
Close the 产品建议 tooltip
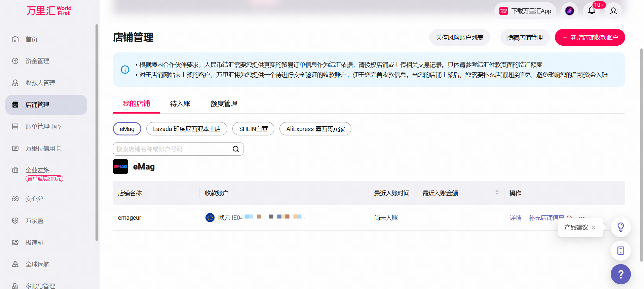pos(594,228)
